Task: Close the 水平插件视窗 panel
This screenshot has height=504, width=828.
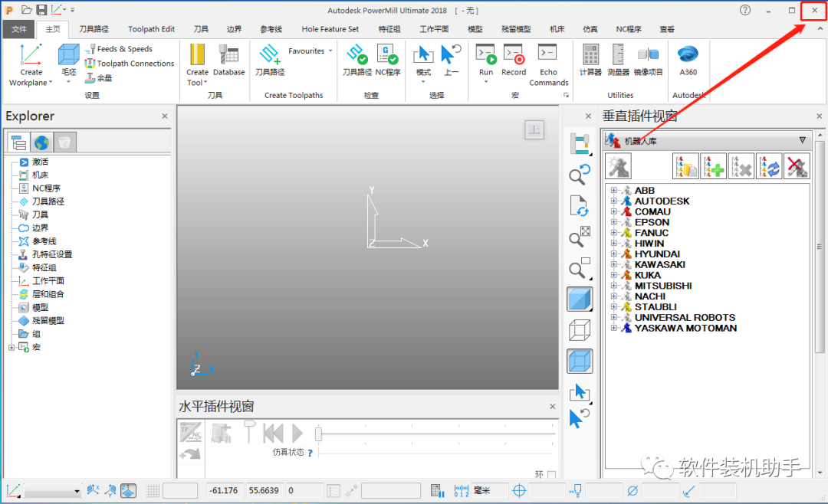Action: (x=552, y=407)
